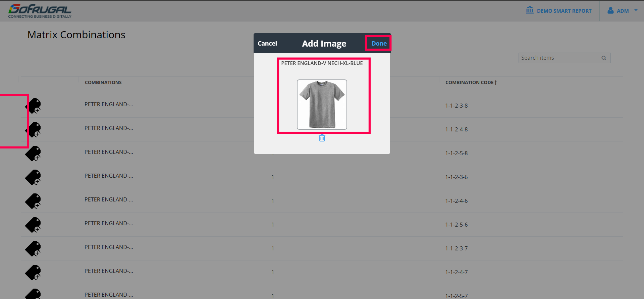Click the tag icon for combination 1-1-2-5-8
The height and width of the screenshot is (299, 644).
[x=33, y=154]
